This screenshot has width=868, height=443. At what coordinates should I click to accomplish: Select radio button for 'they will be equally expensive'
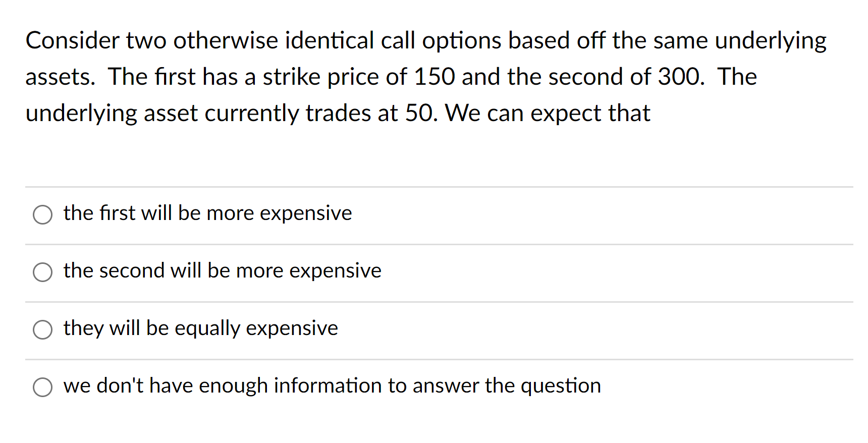coord(43,329)
